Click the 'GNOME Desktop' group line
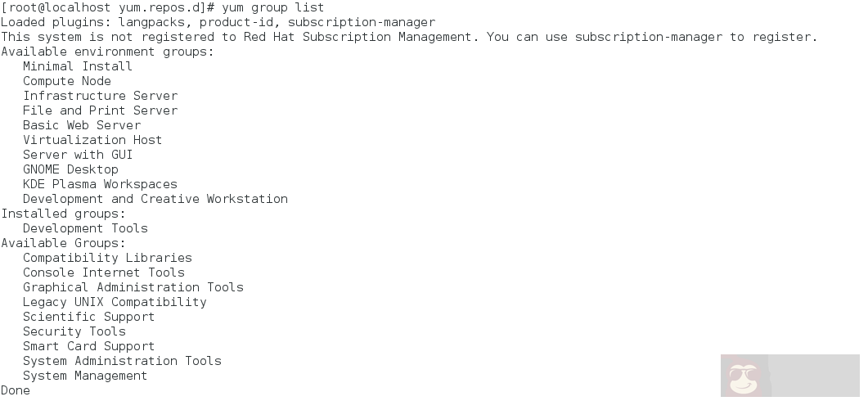 point(70,169)
